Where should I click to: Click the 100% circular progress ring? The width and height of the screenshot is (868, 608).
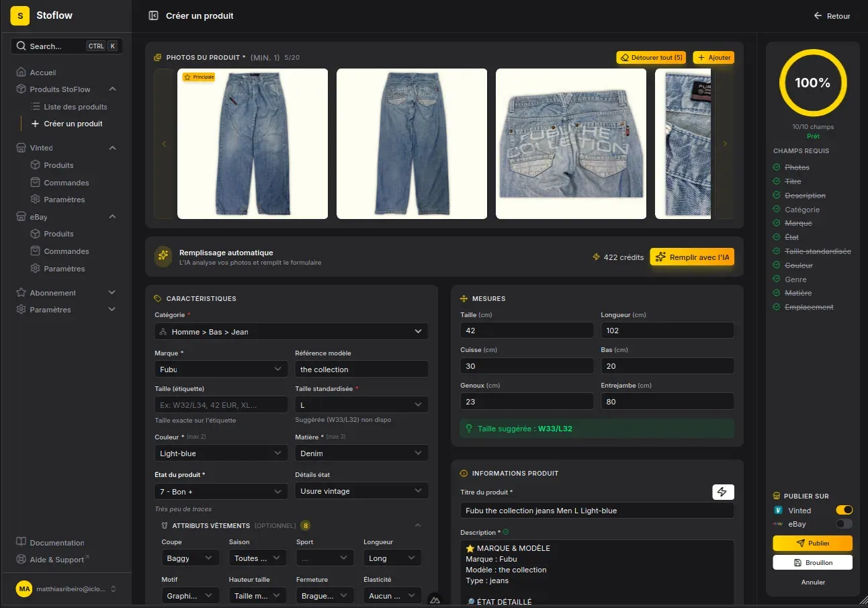click(x=813, y=83)
